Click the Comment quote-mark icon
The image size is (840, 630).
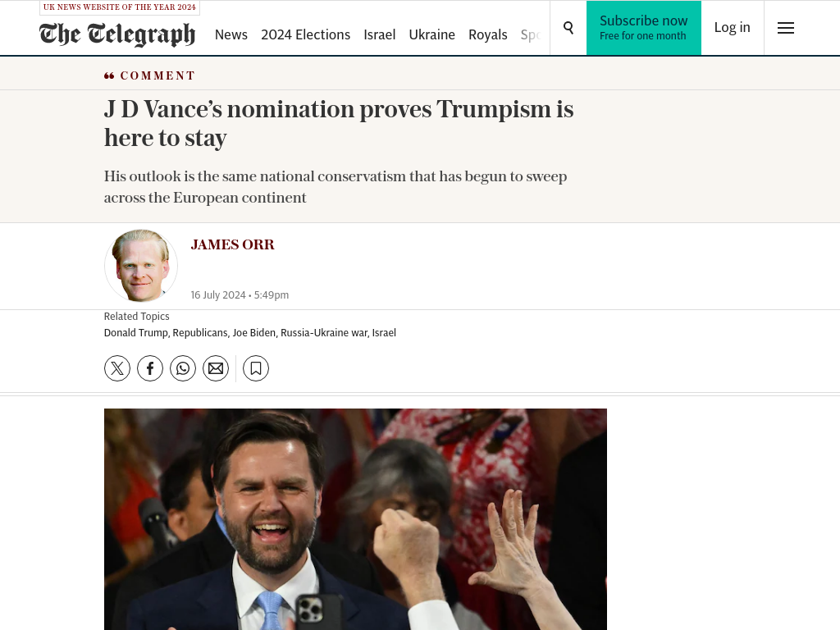109,76
